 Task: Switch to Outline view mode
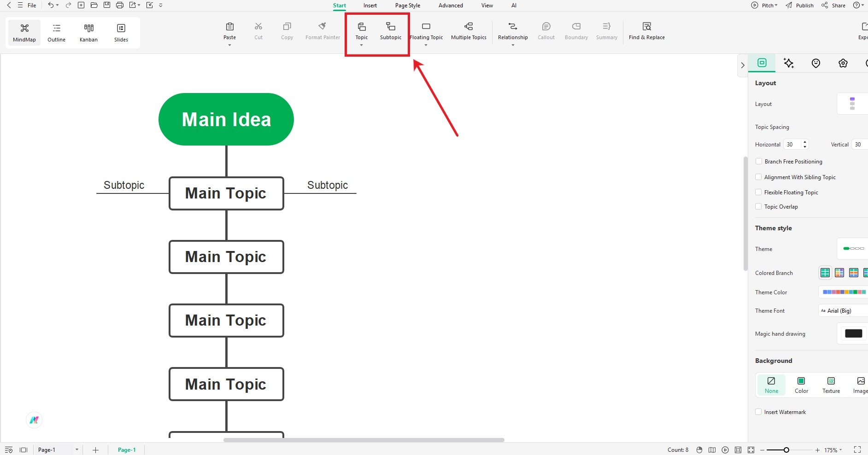click(x=57, y=33)
